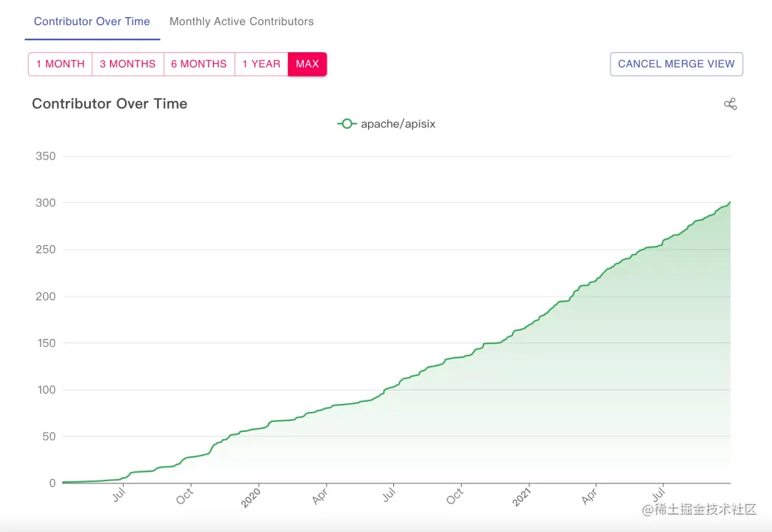
Task: Select the MAX time range
Action: coord(307,64)
